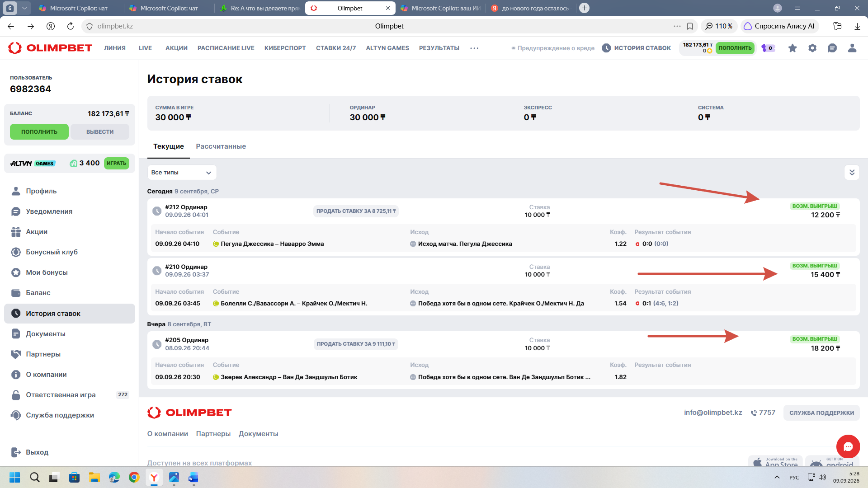Click Предупреждение о вреде link
The width and height of the screenshot is (868, 488).
point(553,48)
